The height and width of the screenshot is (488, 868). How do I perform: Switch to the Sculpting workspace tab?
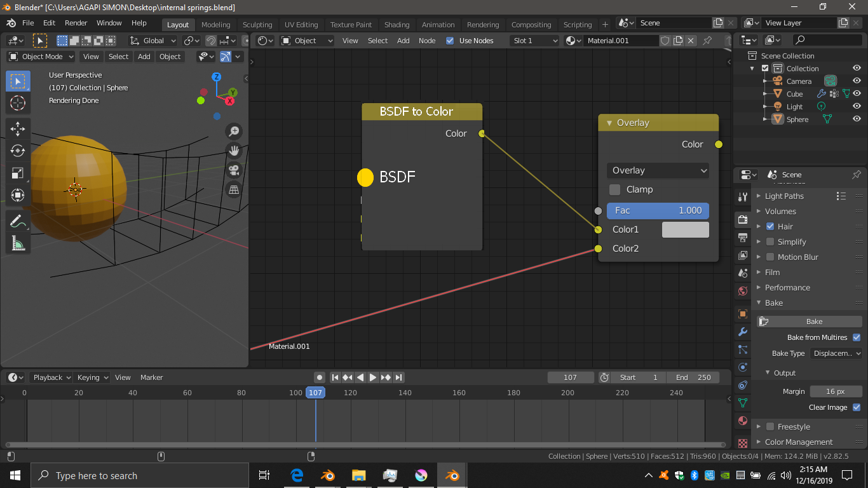click(257, 25)
